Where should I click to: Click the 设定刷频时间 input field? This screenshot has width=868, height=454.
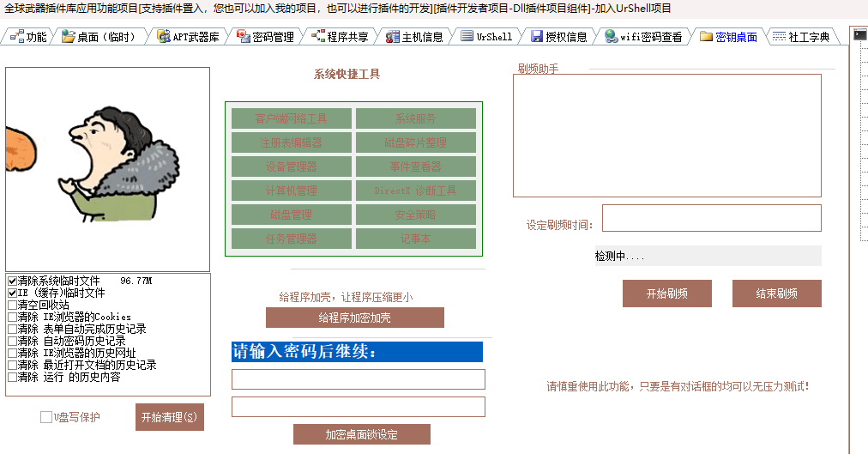click(711, 218)
